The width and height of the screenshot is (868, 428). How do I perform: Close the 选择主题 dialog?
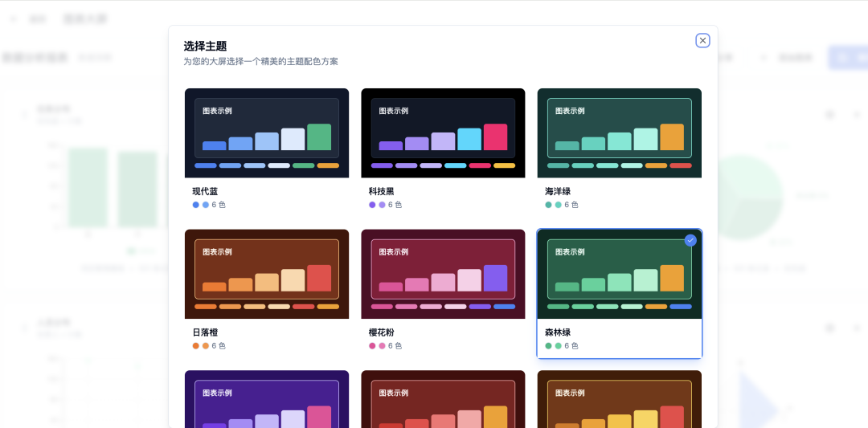click(x=702, y=40)
